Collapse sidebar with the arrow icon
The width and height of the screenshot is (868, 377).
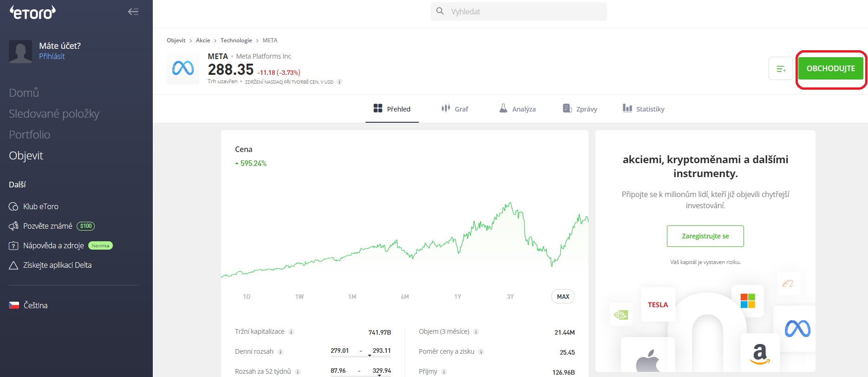tap(133, 12)
